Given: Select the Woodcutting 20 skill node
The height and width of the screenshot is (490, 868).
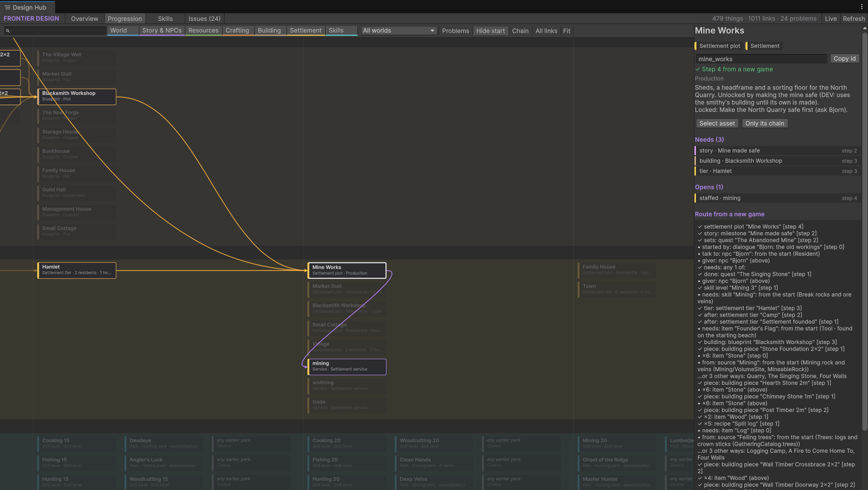Looking at the screenshot, I should coord(434,444).
